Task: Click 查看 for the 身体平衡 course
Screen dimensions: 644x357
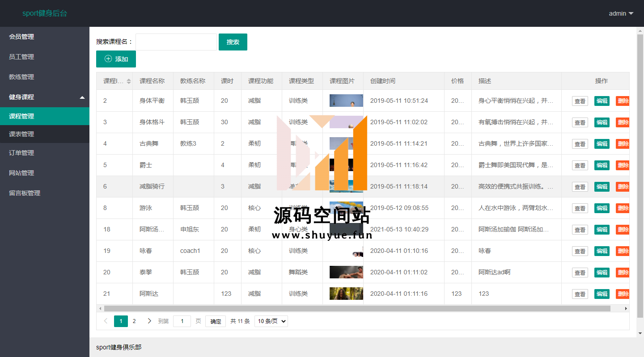Action: 580,101
